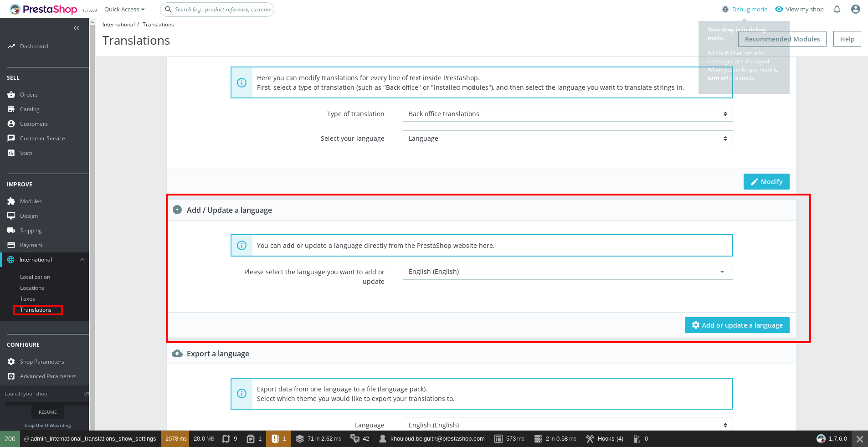Viewport: 868px width, 447px height.
Task: Open the Customer Service chat icon
Action: [x=11, y=138]
